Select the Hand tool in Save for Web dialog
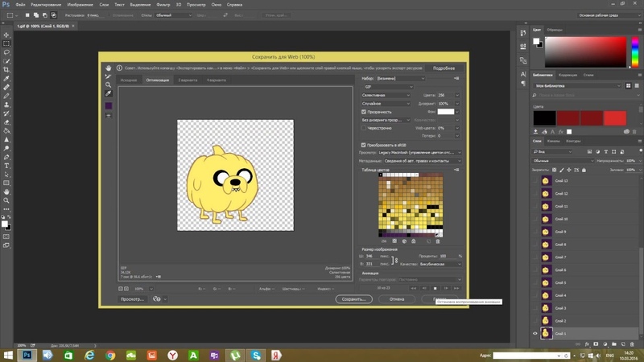The image size is (644, 362). 109,68
